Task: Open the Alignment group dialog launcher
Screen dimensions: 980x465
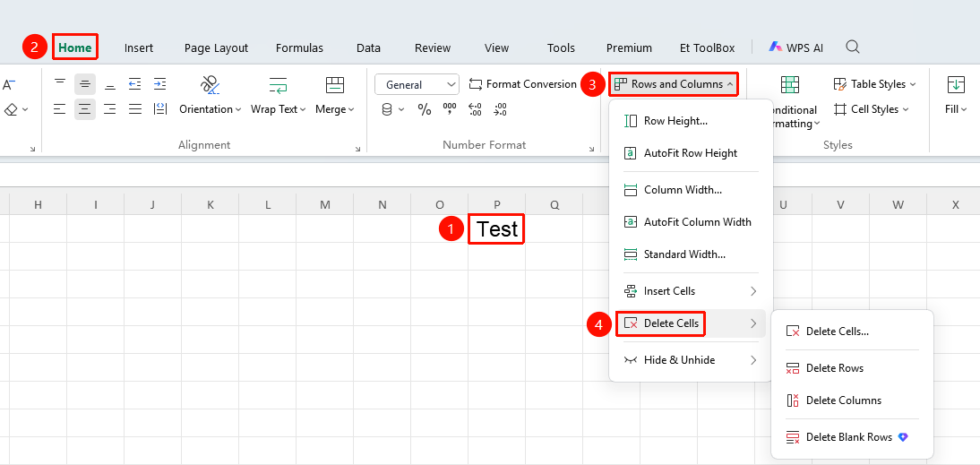Action: pos(357,150)
